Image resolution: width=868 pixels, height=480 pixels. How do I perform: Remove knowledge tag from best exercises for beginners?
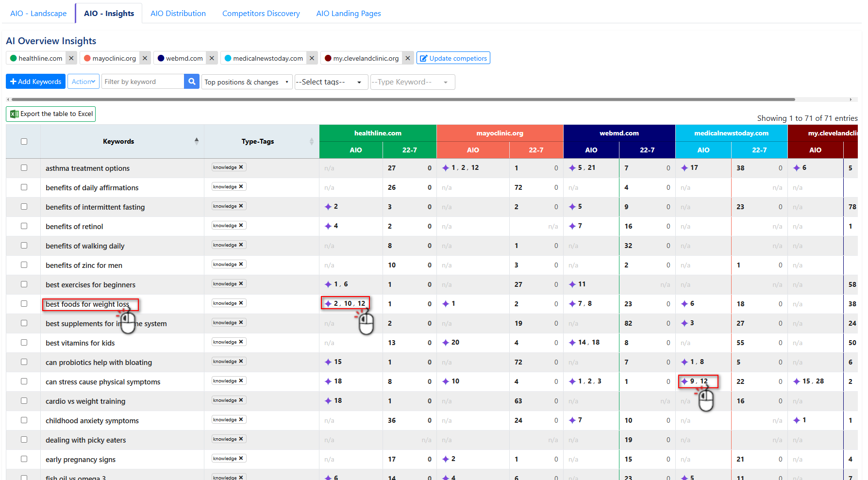click(x=241, y=283)
